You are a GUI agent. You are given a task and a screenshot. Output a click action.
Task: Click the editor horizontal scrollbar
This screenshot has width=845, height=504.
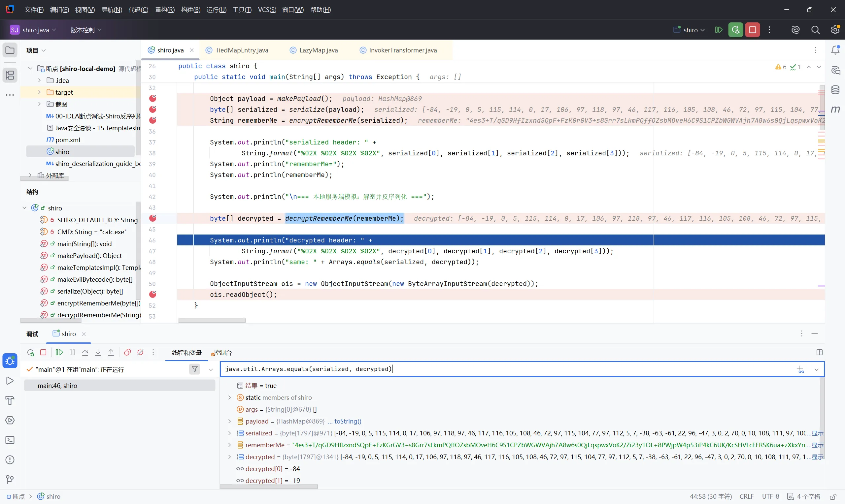pos(212,320)
